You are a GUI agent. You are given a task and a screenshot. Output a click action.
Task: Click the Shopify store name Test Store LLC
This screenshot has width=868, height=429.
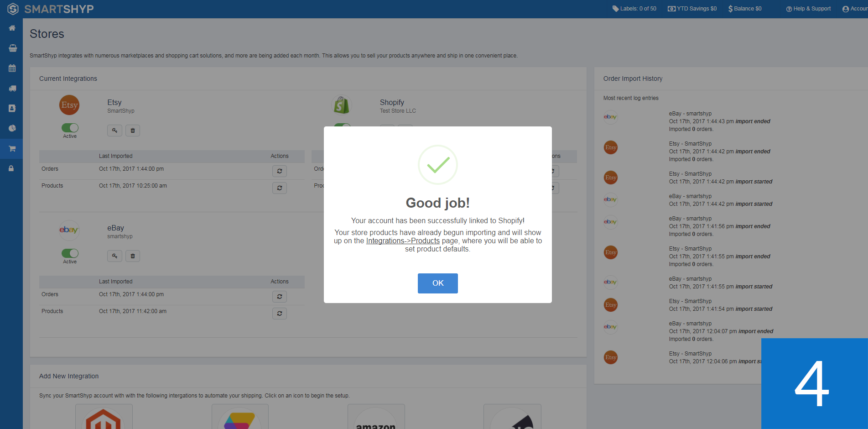pyautogui.click(x=398, y=111)
